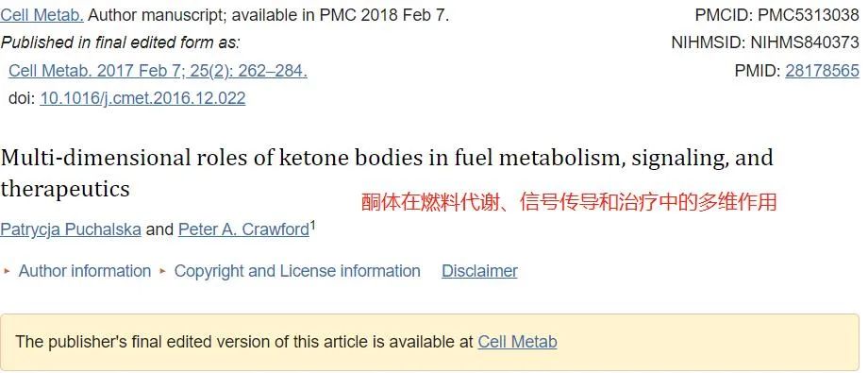
Task: Click the PMCID PMC5313038 text
Action: (776, 15)
